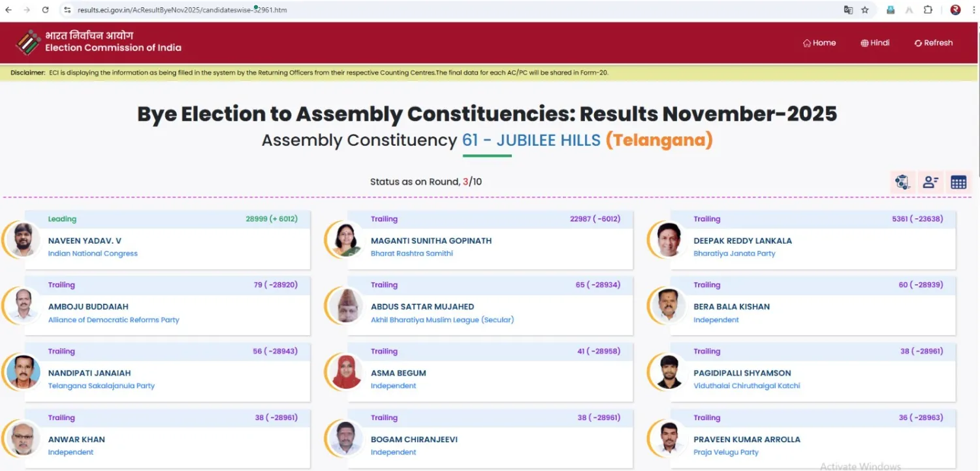
Task: Click the site info icon beside URL
Action: coord(67,10)
